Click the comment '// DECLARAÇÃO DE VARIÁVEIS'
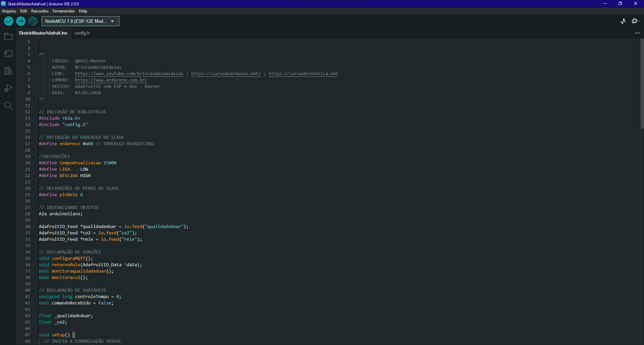Viewport: 644px width, 345px height. point(72,290)
